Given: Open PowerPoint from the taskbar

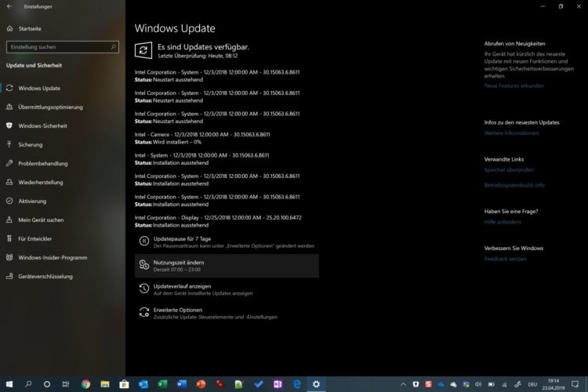Looking at the screenshot, I should [201, 384].
